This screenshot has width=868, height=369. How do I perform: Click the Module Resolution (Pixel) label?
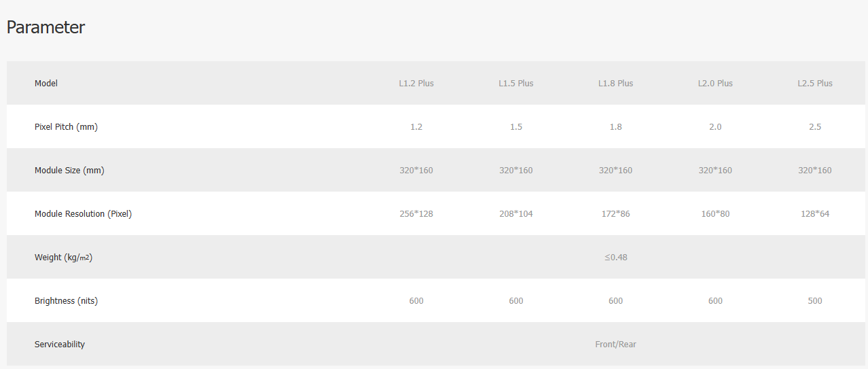coord(83,214)
